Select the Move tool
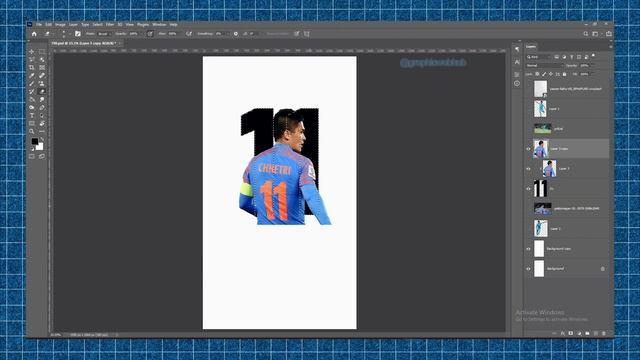Screen dimensions: 640x360 tap(32, 52)
